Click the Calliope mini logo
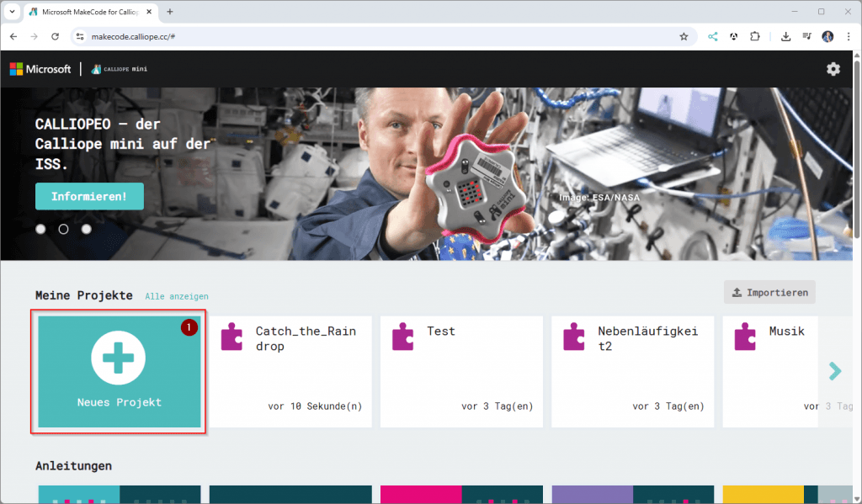Screen dimensions: 862x504 click(x=119, y=69)
